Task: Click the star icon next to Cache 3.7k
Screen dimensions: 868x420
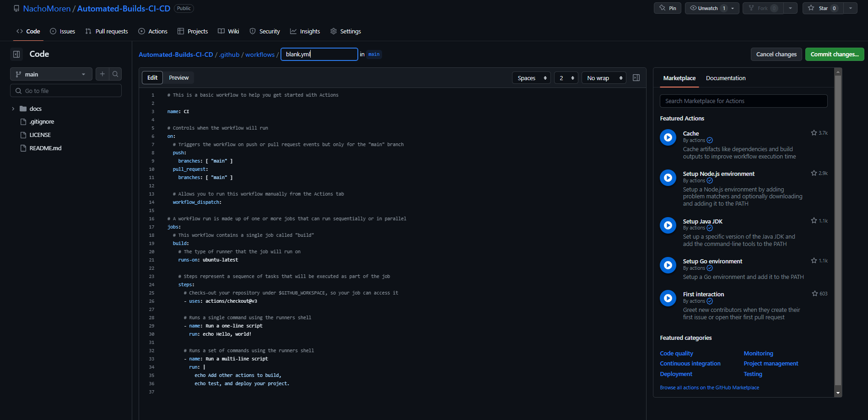Action: (814, 133)
